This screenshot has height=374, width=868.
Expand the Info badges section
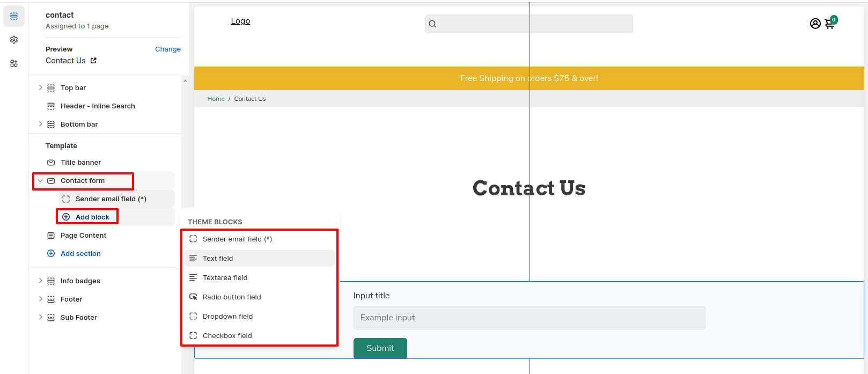pos(40,281)
